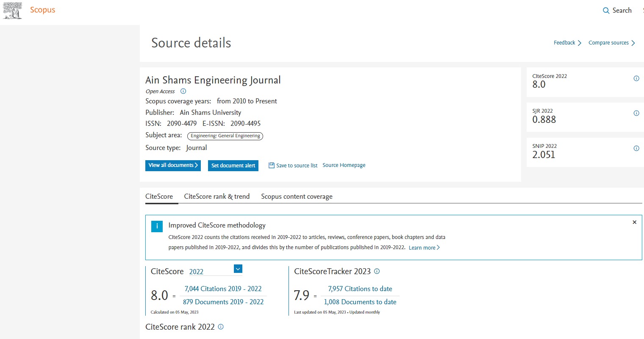This screenshot has width=644, height=339.
Task: Click the Elsevier tree logo
Action: click(12, 10)
